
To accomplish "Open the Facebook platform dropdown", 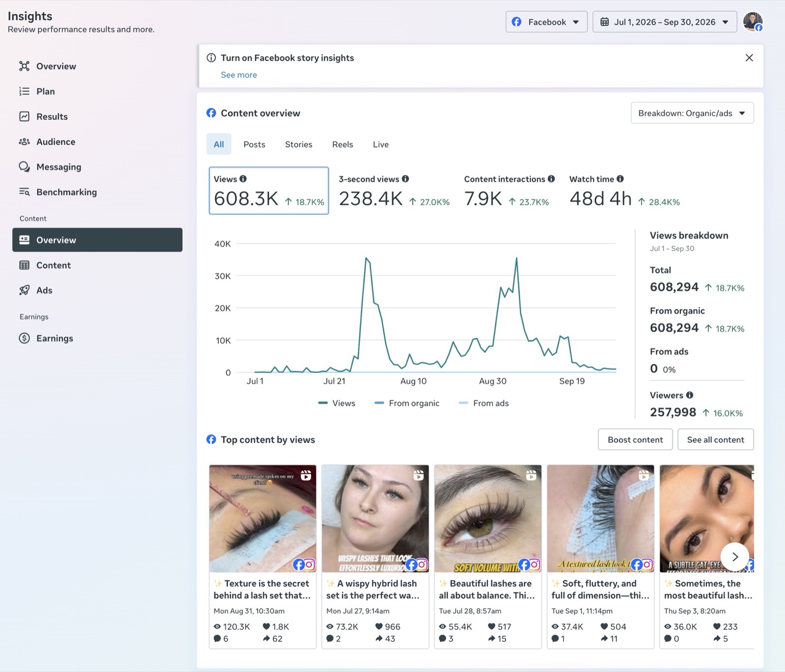I will pyautogui.click(x=547, y=22).
